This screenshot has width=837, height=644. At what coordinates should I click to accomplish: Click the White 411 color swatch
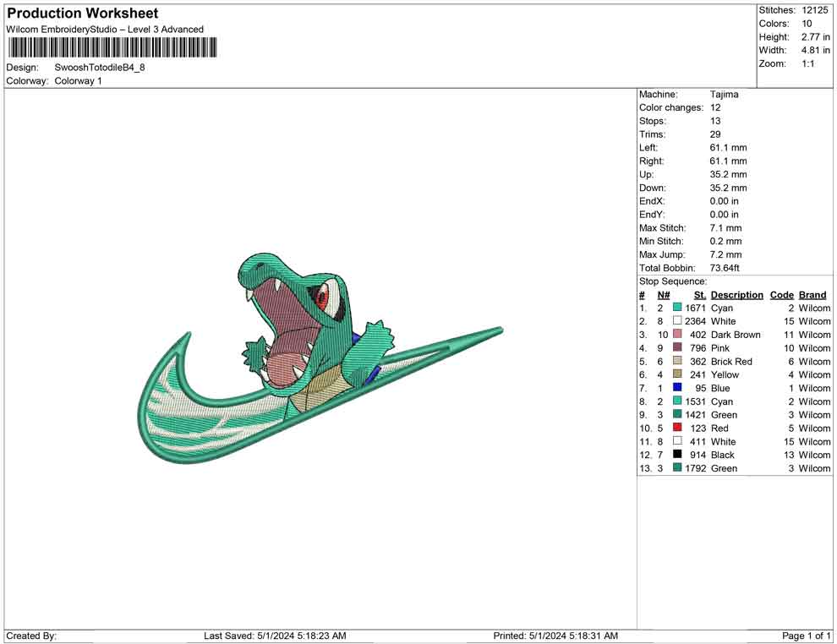coord(677,440)
